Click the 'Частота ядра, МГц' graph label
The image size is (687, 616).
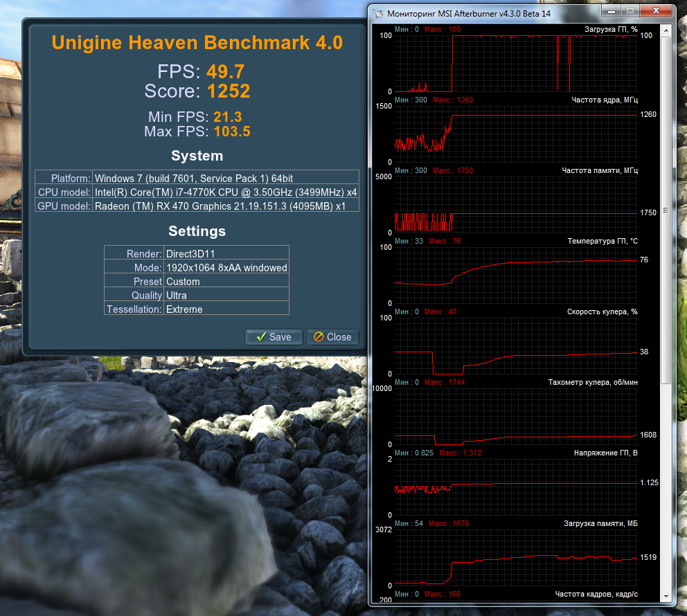tap(605, 100)
